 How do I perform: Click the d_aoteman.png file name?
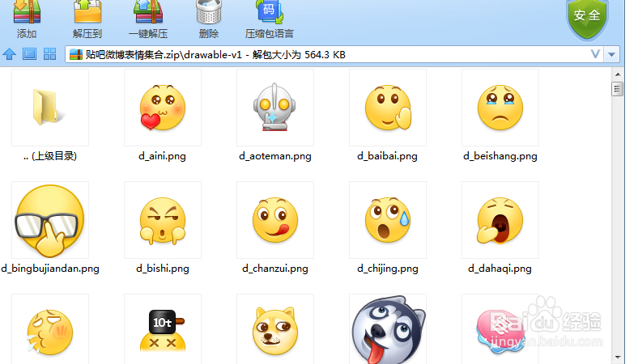[x=275, y=156]
